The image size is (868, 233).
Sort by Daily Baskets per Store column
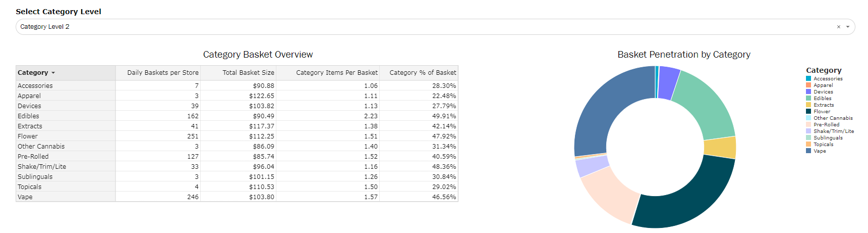[162, 73]
